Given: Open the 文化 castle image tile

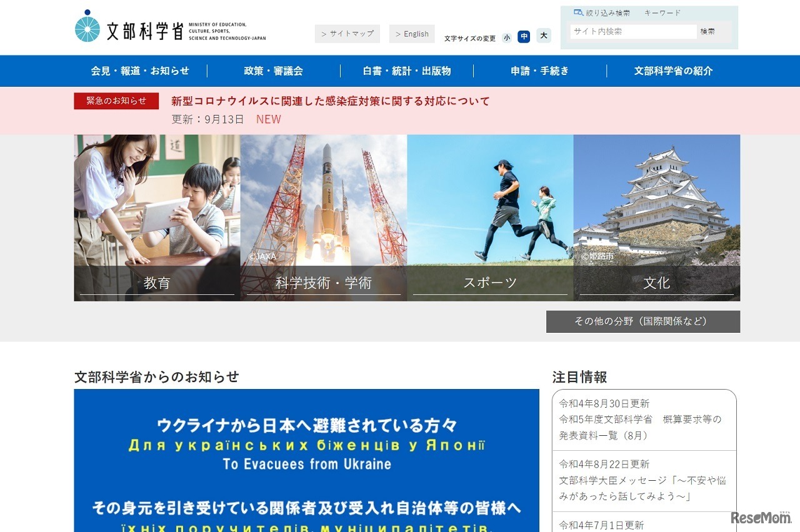Looking at the screenshot, I should [x=657, y=218].
